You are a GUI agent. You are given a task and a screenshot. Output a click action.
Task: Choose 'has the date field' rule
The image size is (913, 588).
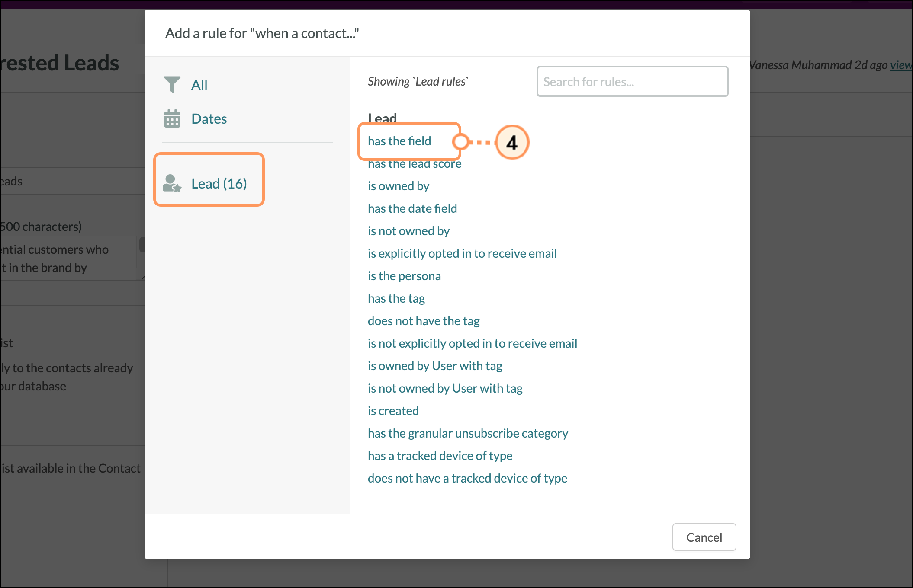pos(412,208)
